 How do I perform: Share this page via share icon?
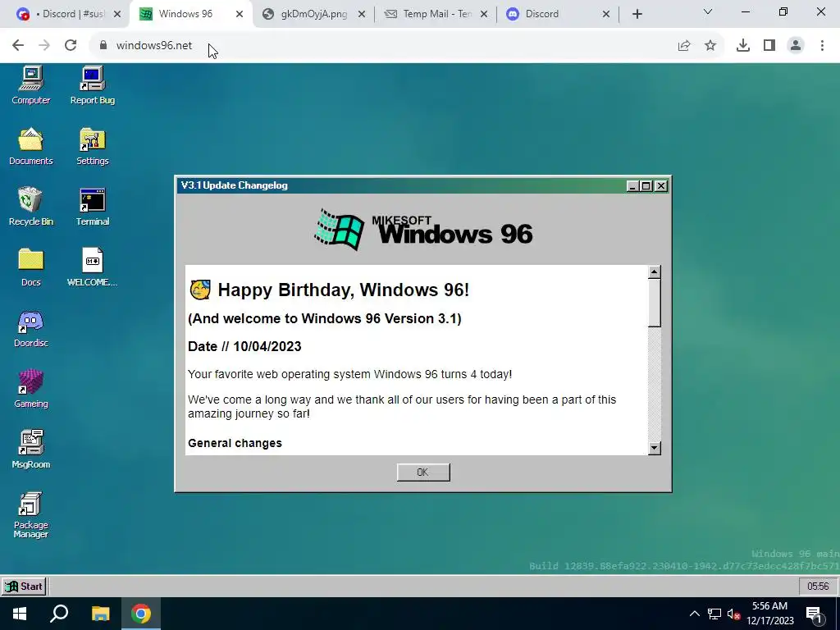coord(684,46)
